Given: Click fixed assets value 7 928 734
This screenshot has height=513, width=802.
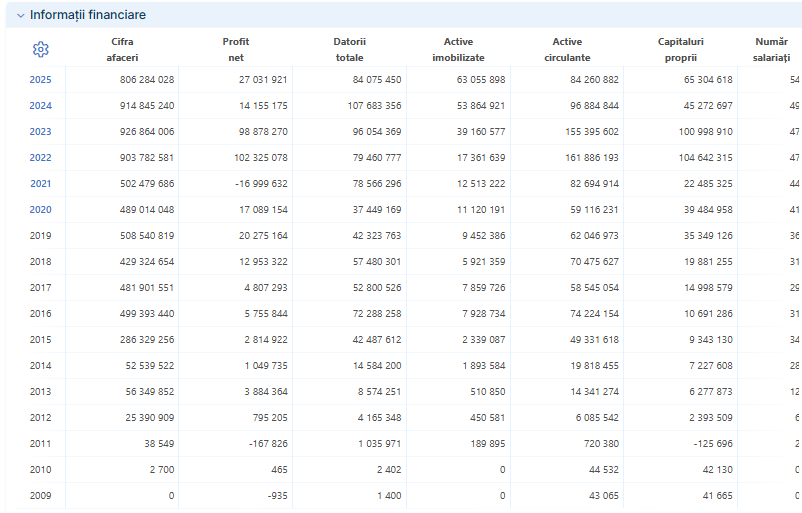Looking at the screenshot, I should pyautogui.click(x=483, y=314).
